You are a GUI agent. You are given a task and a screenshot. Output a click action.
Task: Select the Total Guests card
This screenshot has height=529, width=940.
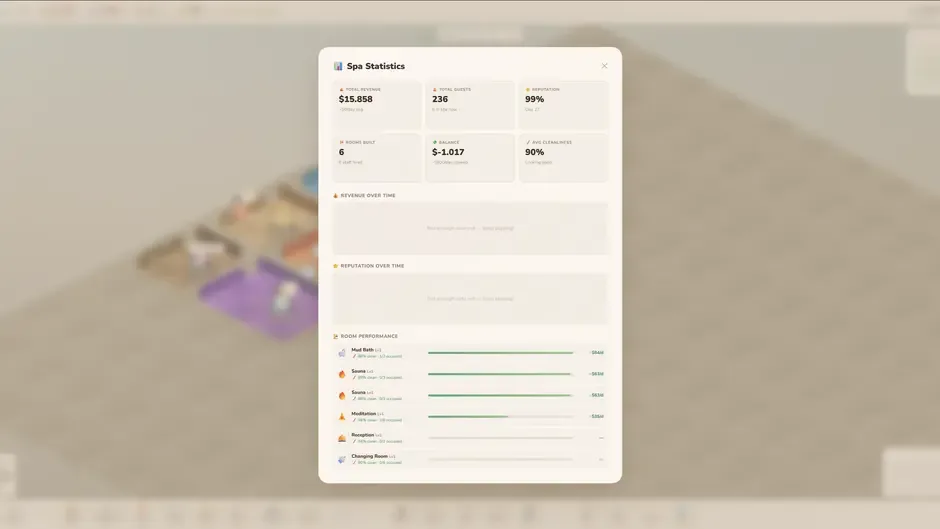[470, 106]
